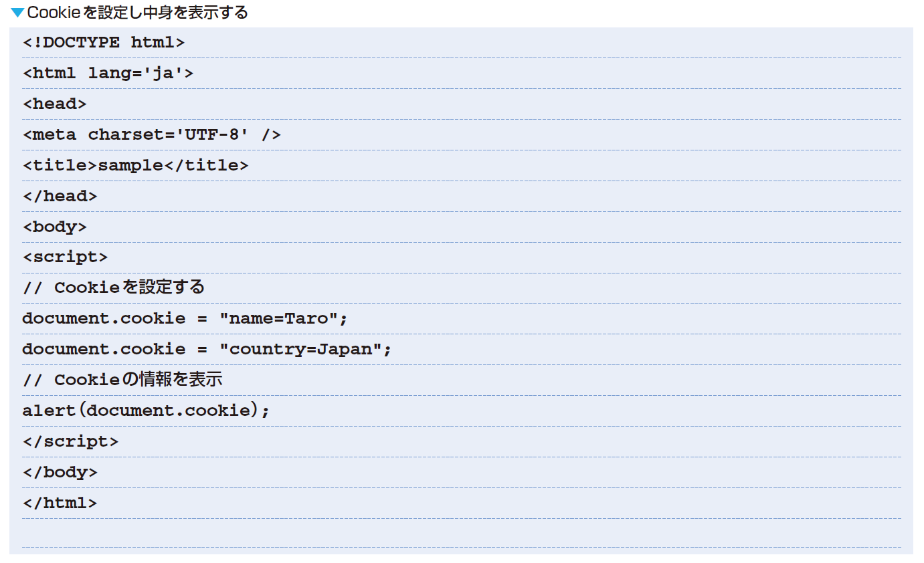Screen dimensions: 924x563
Task: Click the heading 'Cookieを設定し中身を表示する'
Action: pyautogui.click(x=137, y=13)
